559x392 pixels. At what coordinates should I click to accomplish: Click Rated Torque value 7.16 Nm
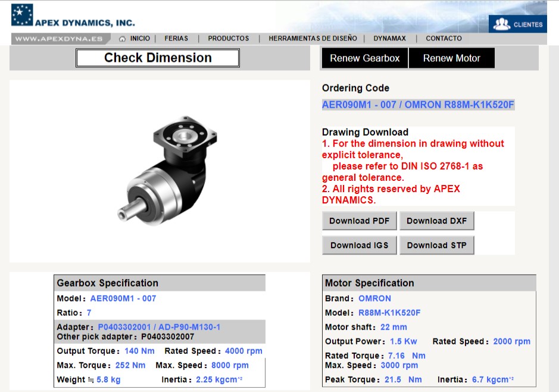[407, 356]
